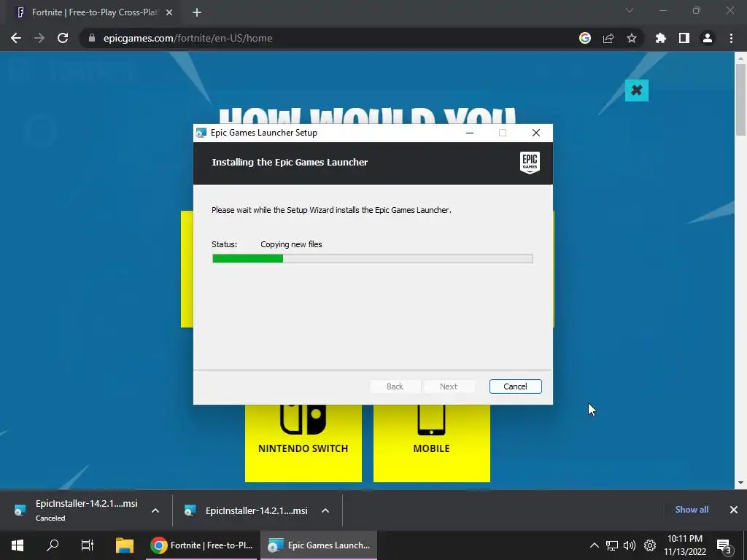747x560 pixels.
Task: Open File Explorer from the taskbar
Action: click(125, 545)
